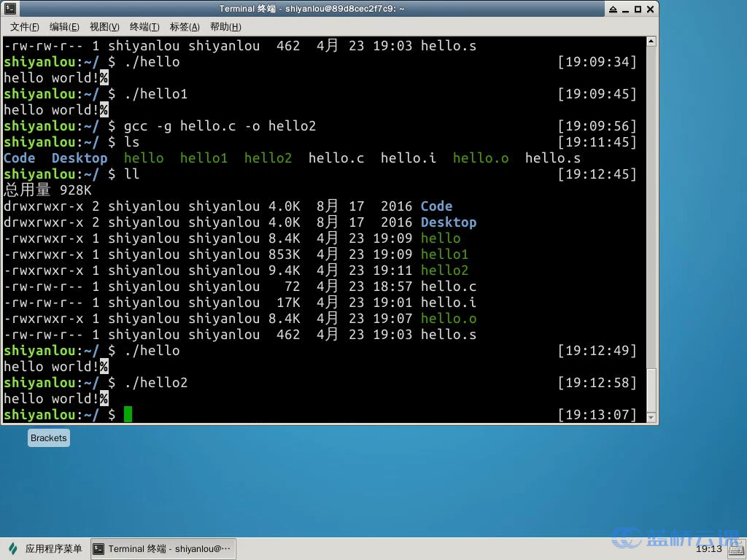747x560 pixels.
Task: Click the terminal window icon in title bar
Action: pos(9,9)
